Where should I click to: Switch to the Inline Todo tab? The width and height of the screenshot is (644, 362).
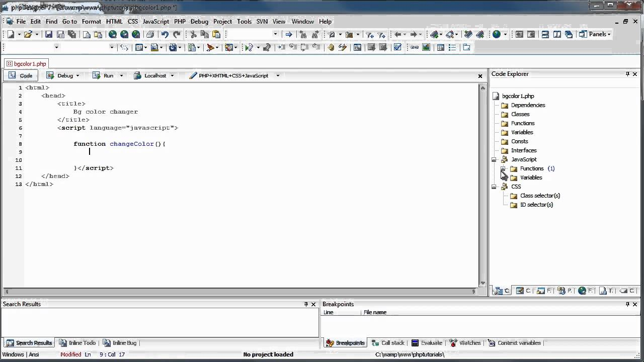tap(77, 343)
